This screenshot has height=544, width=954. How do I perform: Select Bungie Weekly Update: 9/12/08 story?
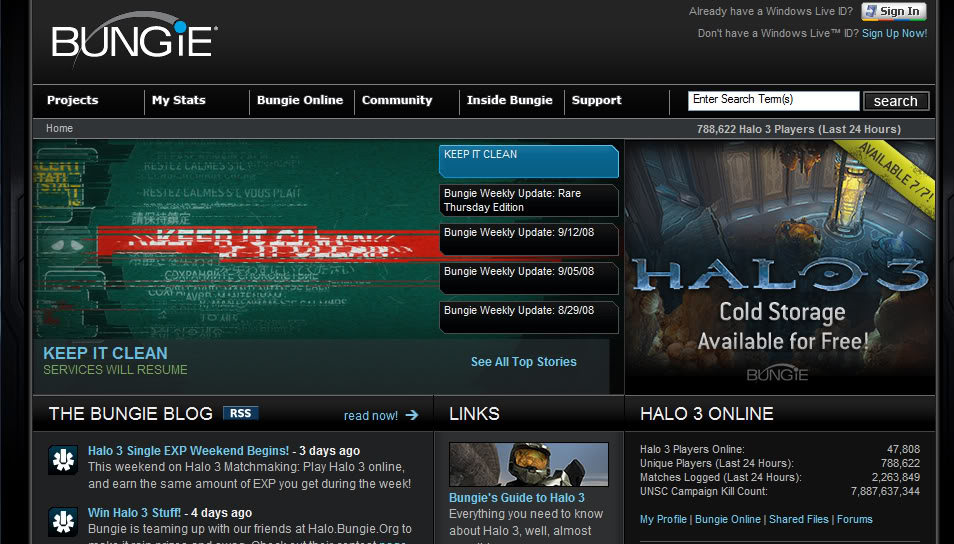point(528,239)
